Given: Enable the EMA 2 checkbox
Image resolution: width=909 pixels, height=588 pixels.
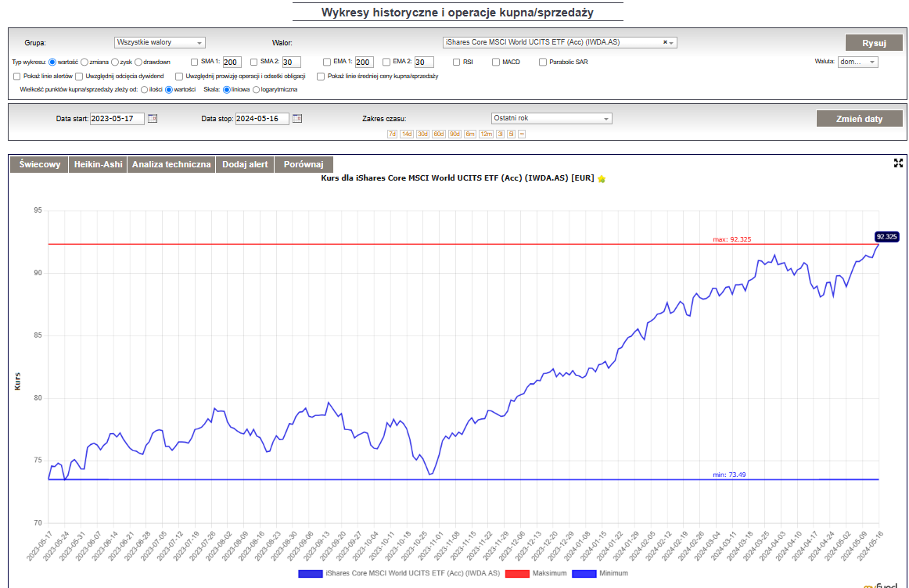Looking at the screenshot, I should coord(386,62).
